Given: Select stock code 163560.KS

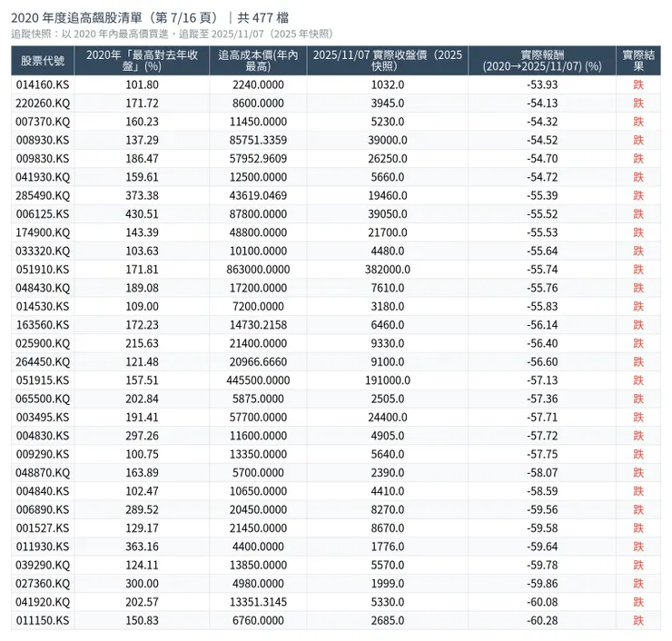Looking at the screenshot, I should [x=43, y=324].
